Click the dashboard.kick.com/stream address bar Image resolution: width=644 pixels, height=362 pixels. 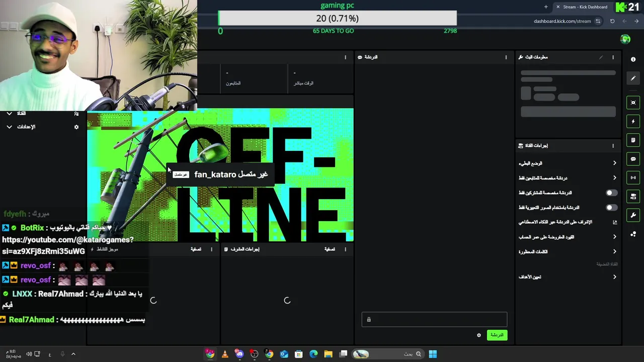(x=562, y=21)
